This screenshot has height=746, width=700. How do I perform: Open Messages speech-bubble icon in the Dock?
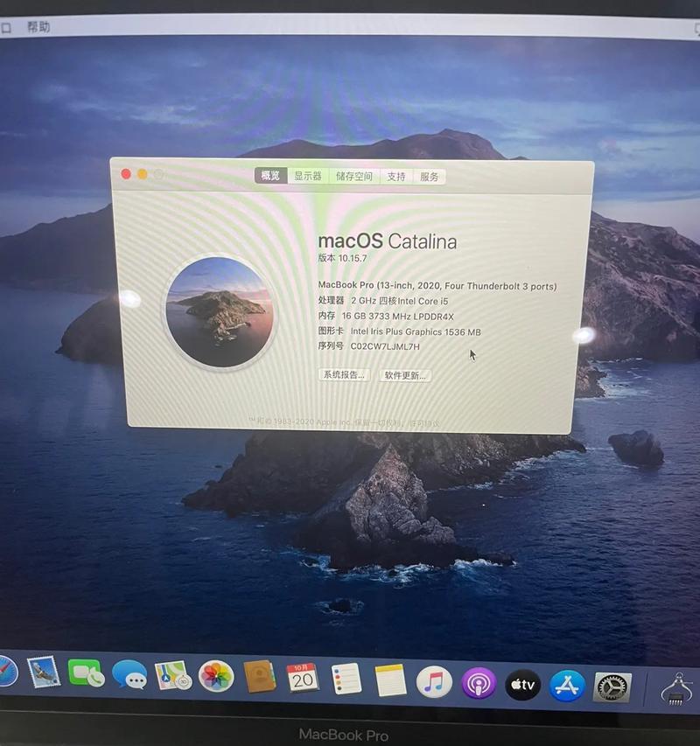coord(129,674)
